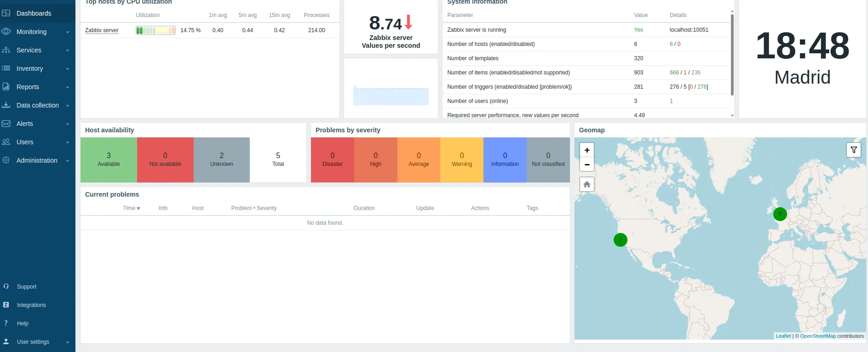Click the red Not available tile
Screen dimensions: 868x352
pyautogui.click(x=165, y=160)
